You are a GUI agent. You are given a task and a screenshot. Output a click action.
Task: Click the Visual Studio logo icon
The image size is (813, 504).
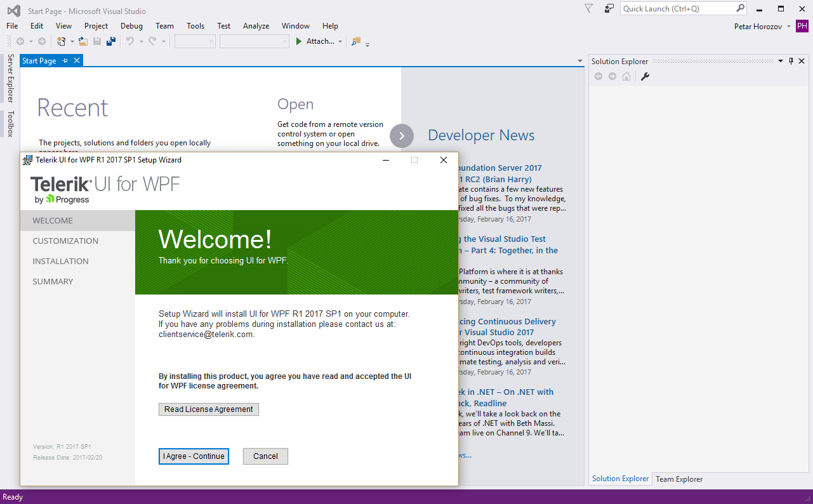pyautogui.click(x=13, y=11)
